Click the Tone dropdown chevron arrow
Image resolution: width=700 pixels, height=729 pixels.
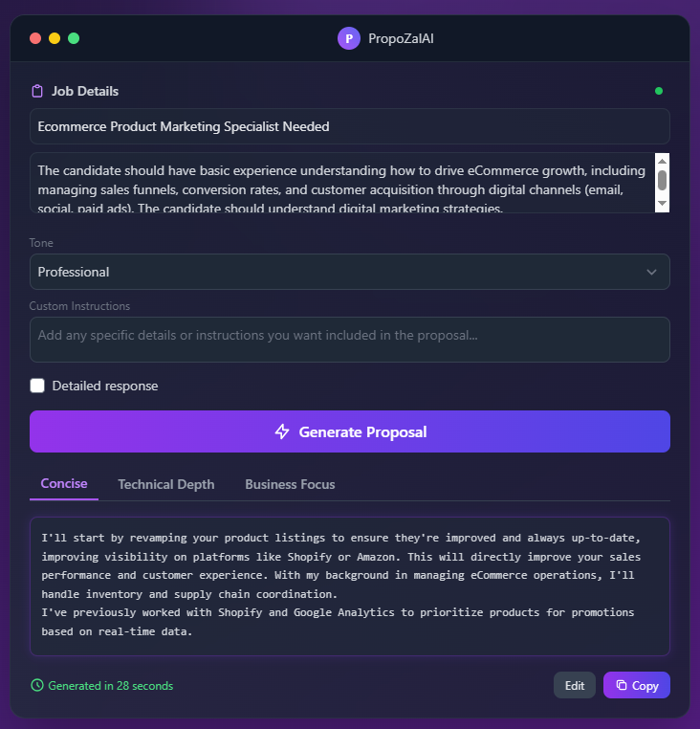651,272
